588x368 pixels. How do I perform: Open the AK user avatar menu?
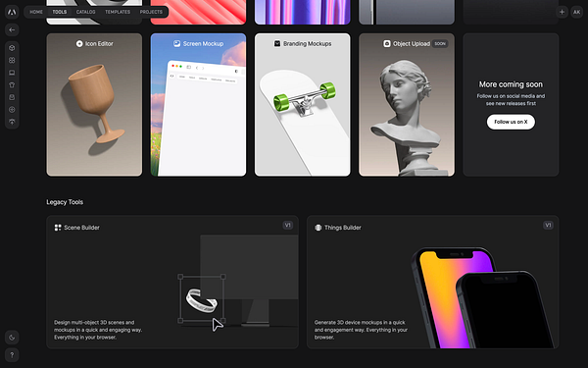(x=577, y=12)
